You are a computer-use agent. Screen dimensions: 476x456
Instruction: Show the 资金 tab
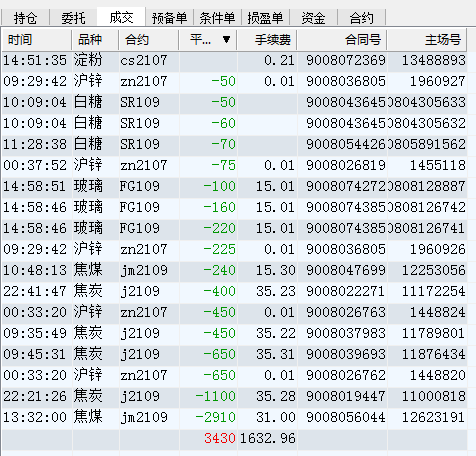(x=313, y=18)
